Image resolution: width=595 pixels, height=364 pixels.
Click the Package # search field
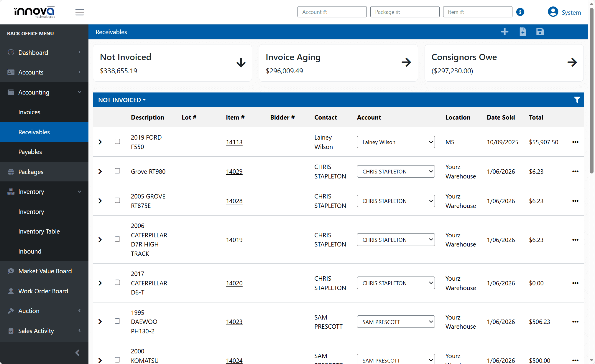pyautogui.click(x=405, y=12)
